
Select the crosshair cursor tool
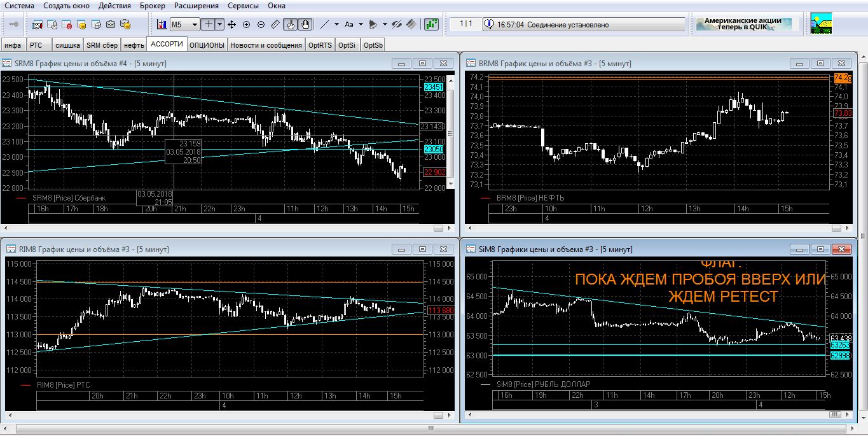click(208, 24)
